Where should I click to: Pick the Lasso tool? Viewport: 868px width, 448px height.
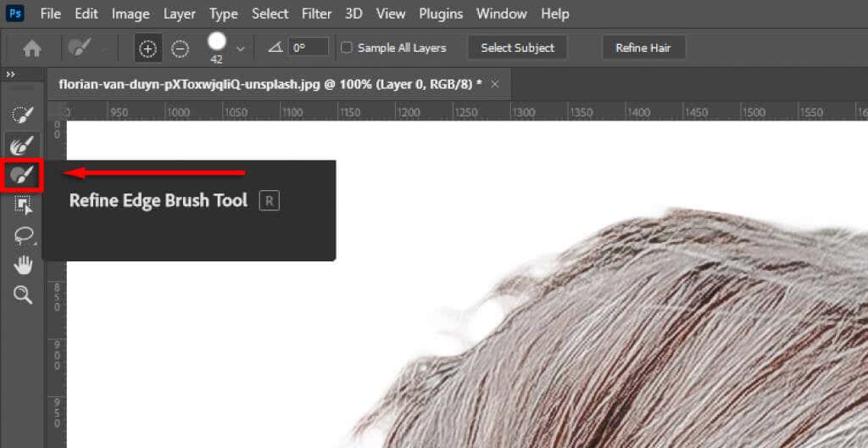tap(23, 236)
